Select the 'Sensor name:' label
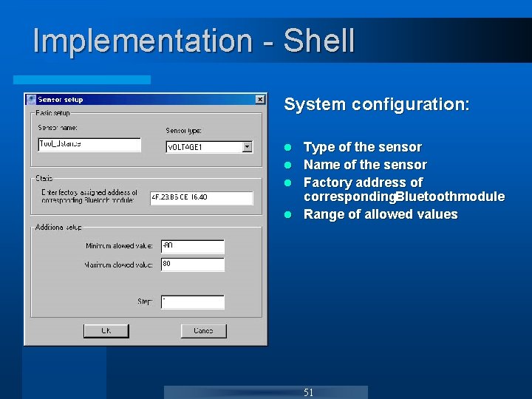The height and width of the screenshot is (399, 532). pos(58,128)
